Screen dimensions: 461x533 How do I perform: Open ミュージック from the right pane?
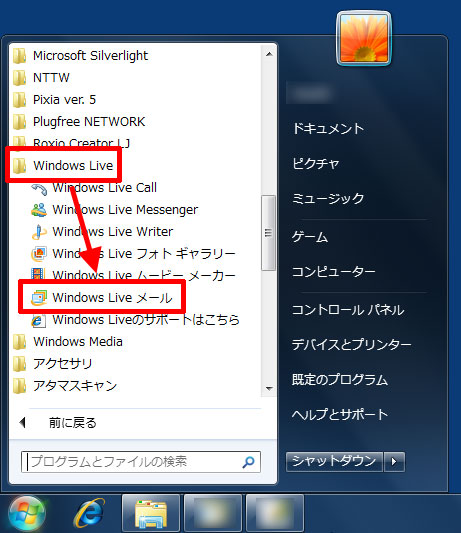(328, 199)
